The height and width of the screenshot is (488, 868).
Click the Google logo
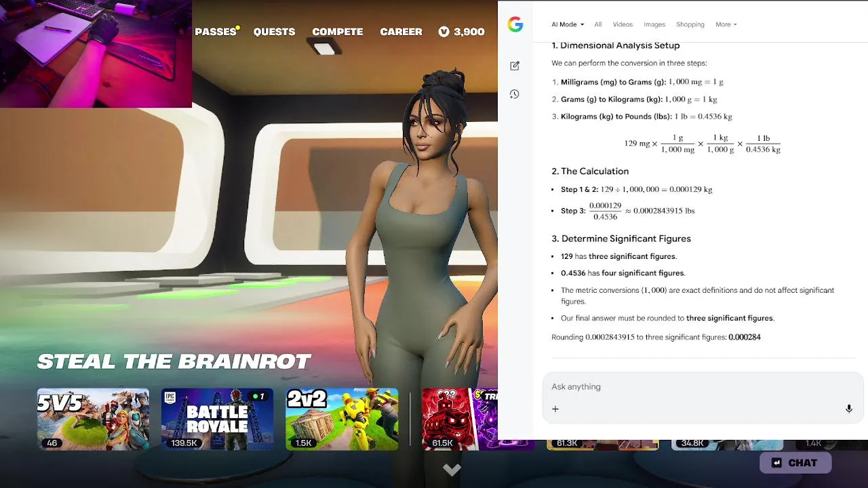pos(515,24)
